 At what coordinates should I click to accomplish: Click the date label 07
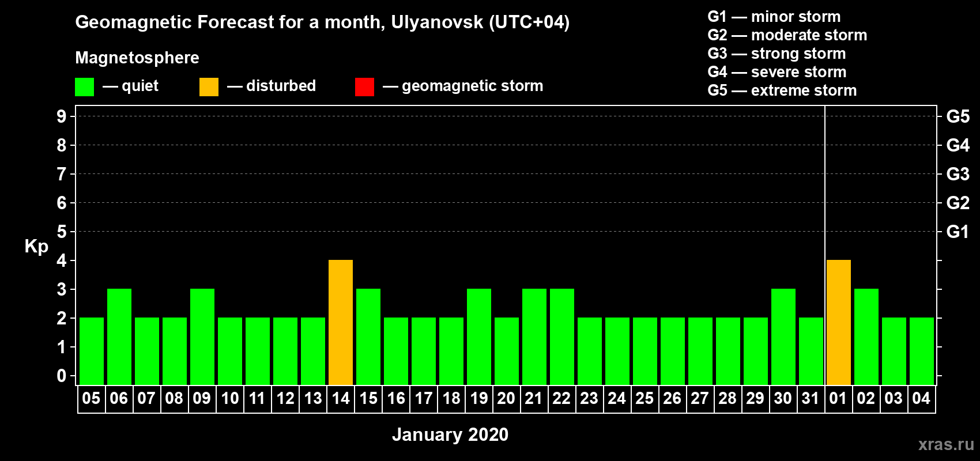(146, 398)
